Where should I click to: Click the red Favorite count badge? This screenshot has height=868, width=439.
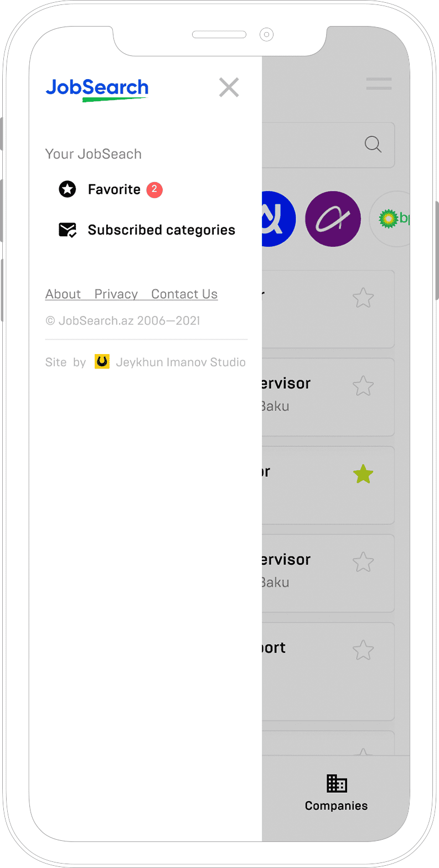coord(154,190)
